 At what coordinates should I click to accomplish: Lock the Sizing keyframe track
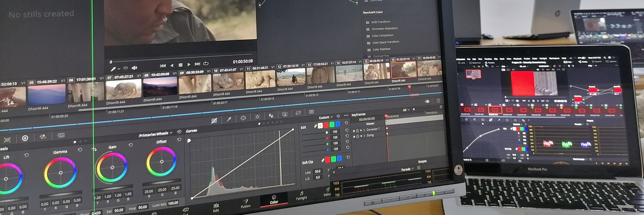point(358,136)
